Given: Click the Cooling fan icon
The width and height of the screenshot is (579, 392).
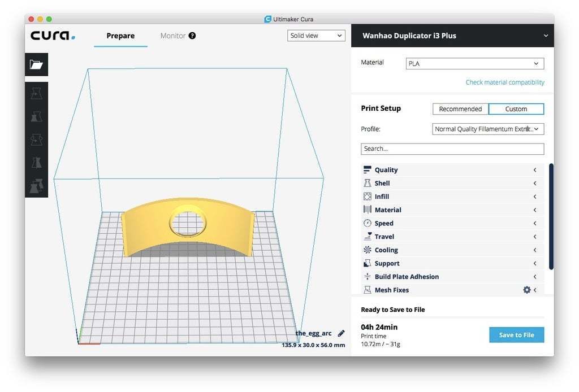Looking at the screenshot, I should click(367, 250).
